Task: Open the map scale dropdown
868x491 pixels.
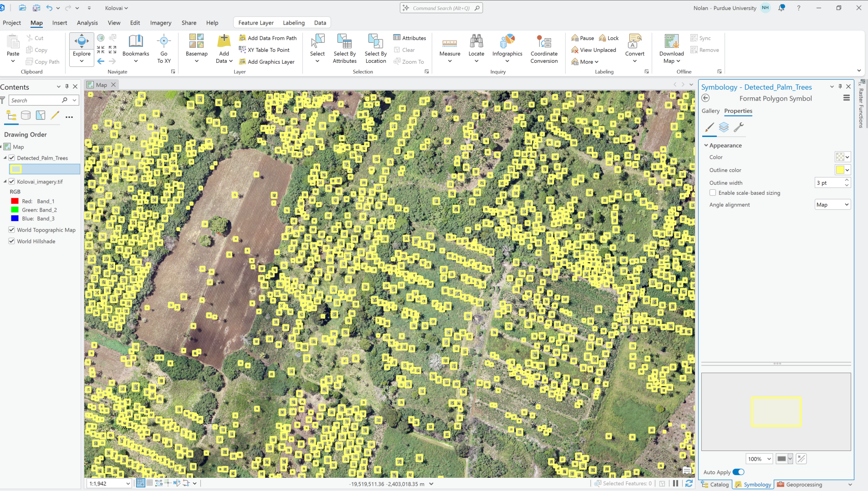Action: tap(128, 484)
